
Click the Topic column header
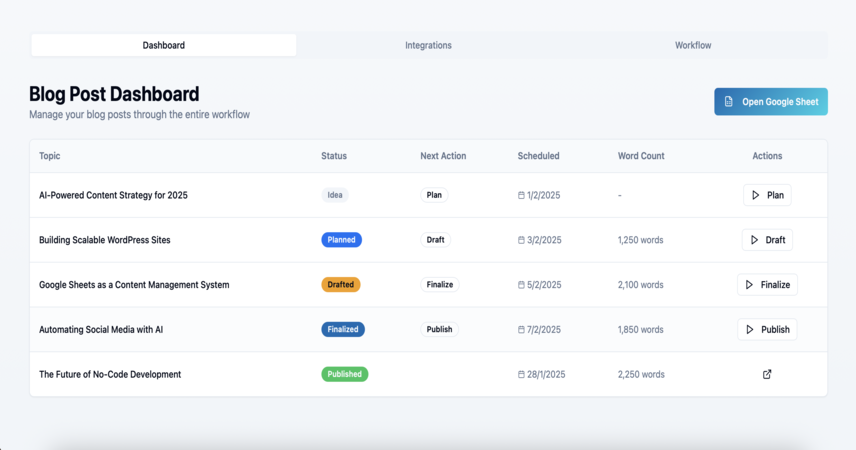[x=50, y=156]
